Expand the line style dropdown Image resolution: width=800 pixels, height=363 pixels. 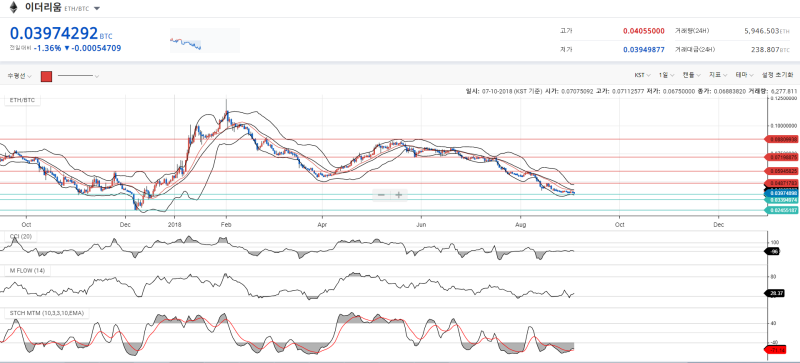coord(78,76)
